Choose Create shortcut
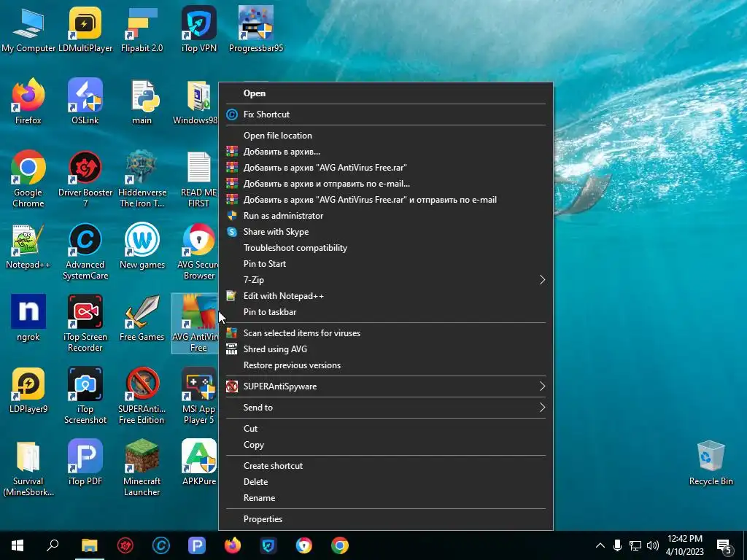747x560 pixels. click(385, 466)
